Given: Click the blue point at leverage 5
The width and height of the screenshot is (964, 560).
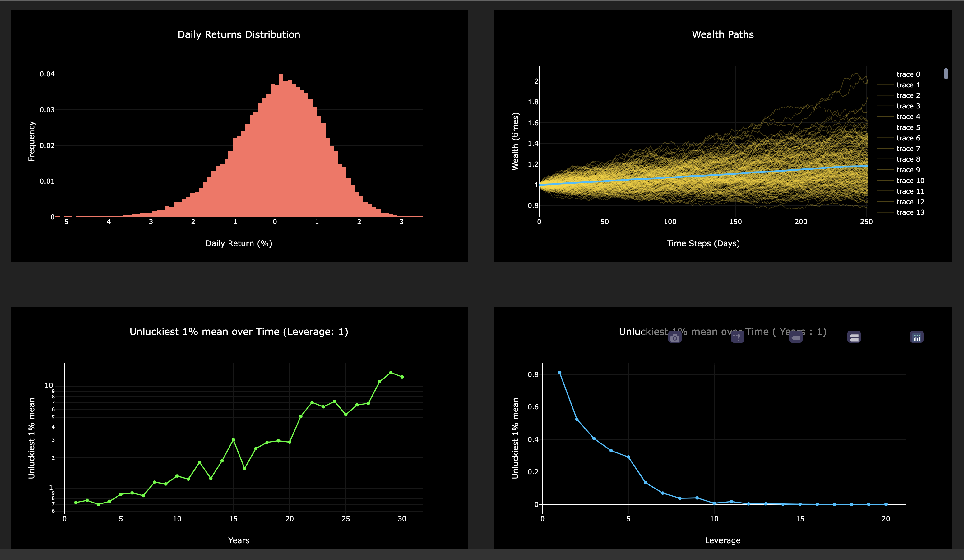Looking at the screenshot, I should pos(628,457).
